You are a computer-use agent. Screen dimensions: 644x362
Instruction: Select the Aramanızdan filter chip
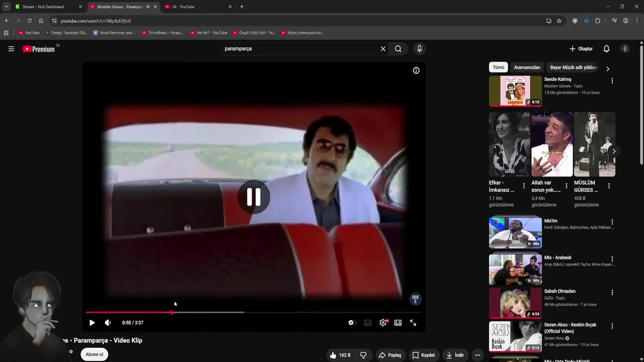pos(527,67)
